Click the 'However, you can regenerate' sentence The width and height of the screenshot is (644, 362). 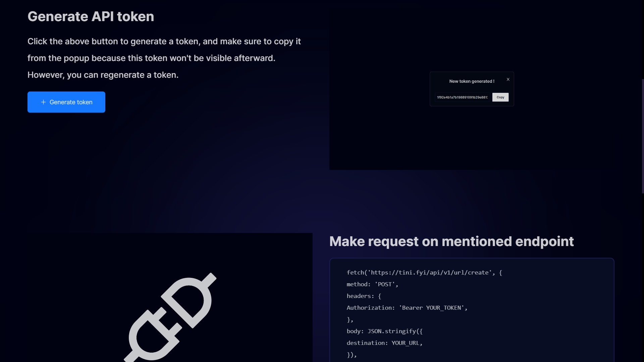click(x=103, y=75)
